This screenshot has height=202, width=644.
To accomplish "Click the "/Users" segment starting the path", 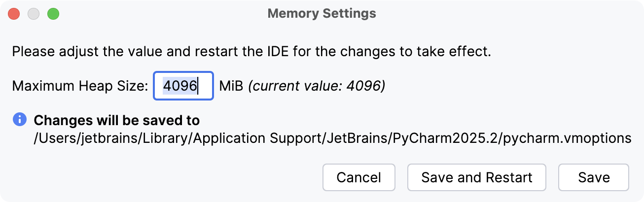I will (x=48, y=138).
